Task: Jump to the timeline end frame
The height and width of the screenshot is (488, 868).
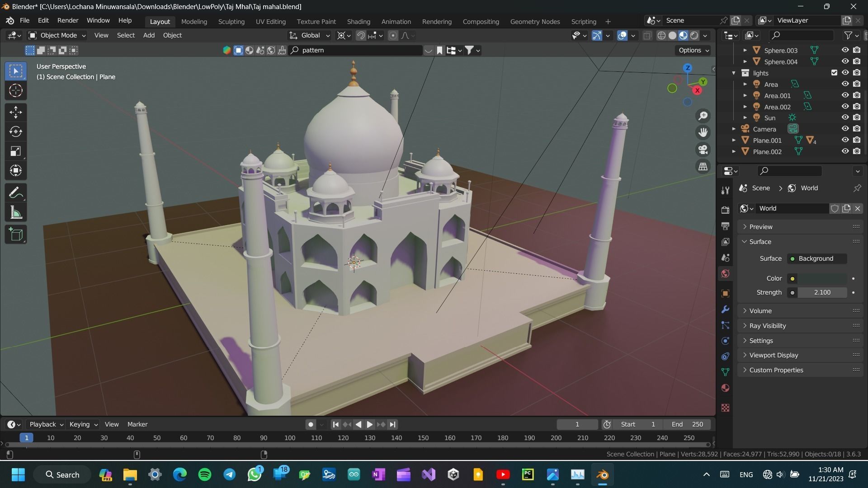Action: click(392, 424)
